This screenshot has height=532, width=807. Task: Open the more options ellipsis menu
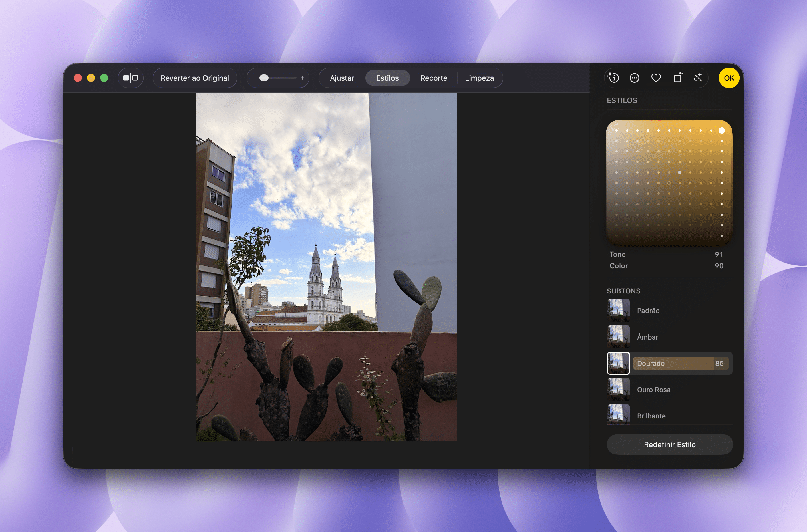point(634,78)
